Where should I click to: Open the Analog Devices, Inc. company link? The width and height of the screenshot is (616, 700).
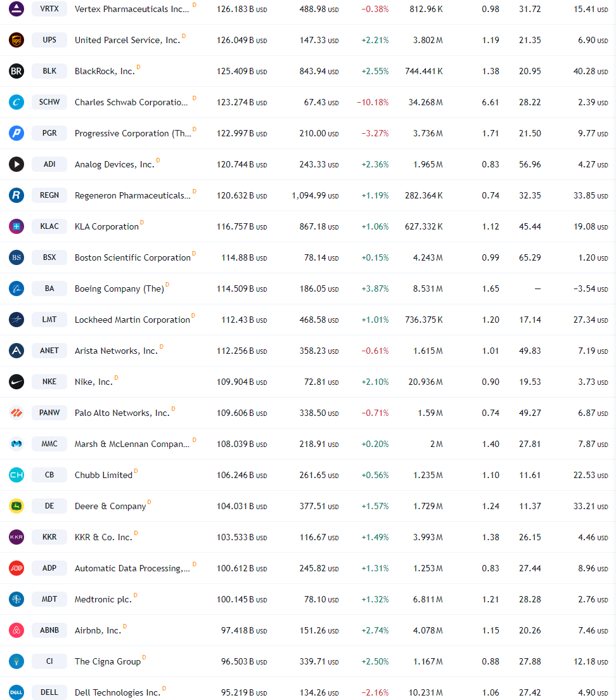click(x=115, y=165)
